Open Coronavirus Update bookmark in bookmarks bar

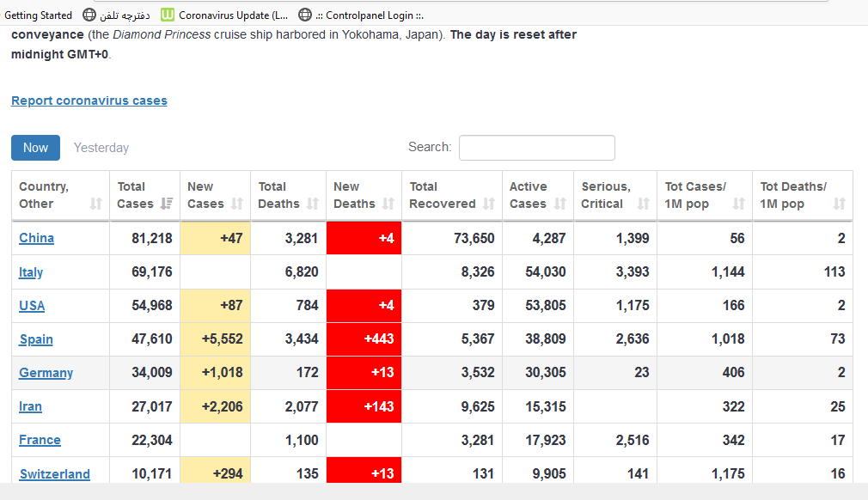click(x=226, y=15)
